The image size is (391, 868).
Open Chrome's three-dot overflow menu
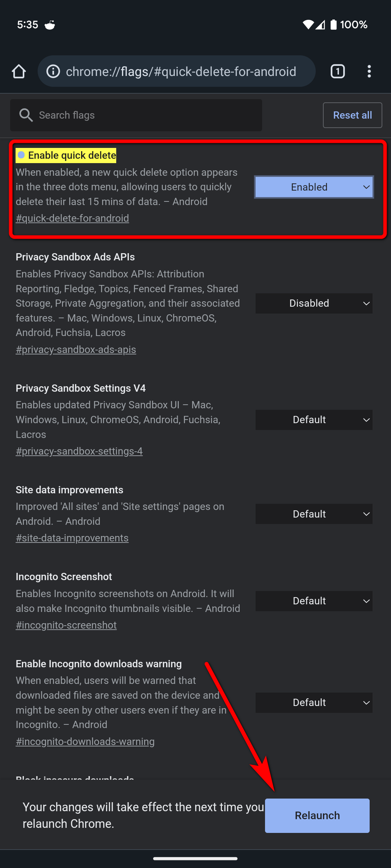pyautogui.click(x=369, y=71)
